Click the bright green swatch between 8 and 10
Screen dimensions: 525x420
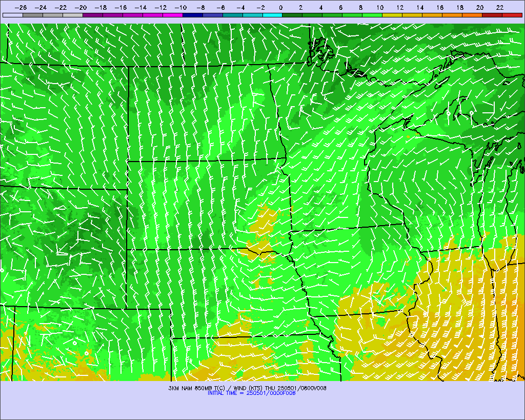pyautogui.click(x=372, y=15)
